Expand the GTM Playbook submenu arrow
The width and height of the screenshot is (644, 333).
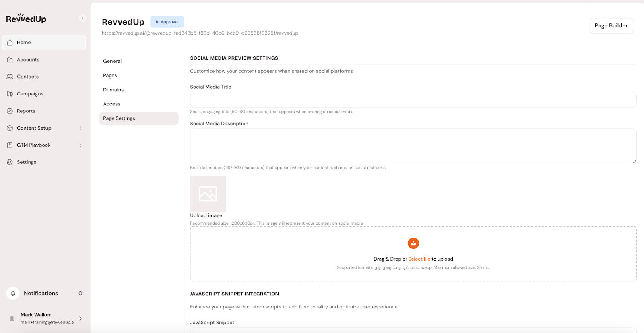tap(80, 145)
